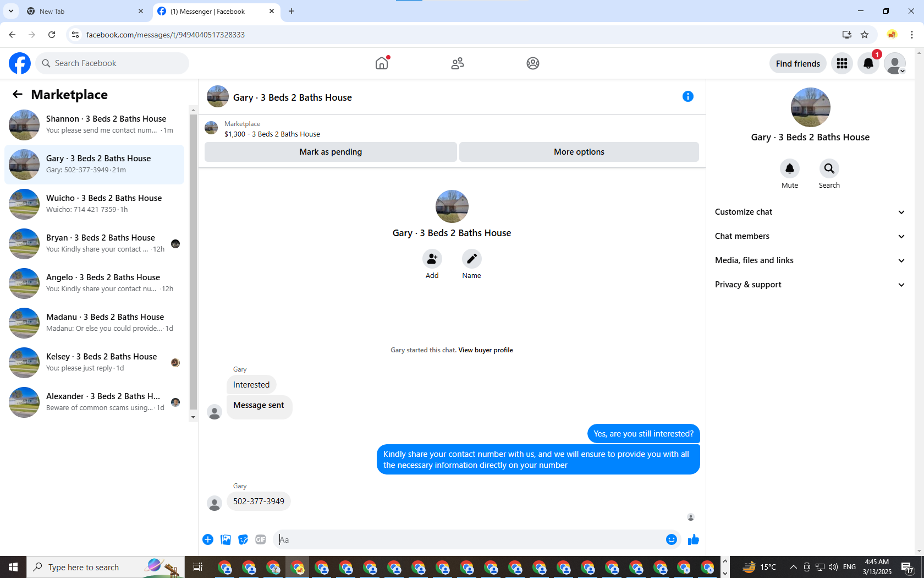This screenshot has width=924, height=578.
Task: Expand Chat members section
Action: pos(810,236)
